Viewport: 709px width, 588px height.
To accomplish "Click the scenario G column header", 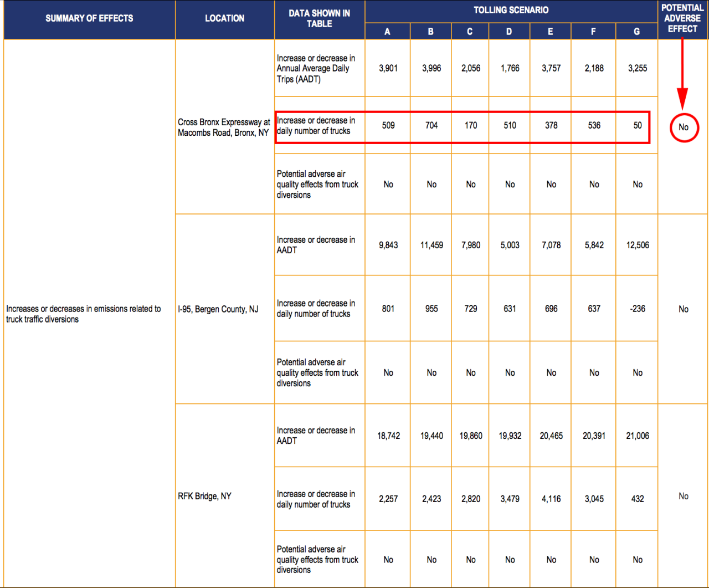I will [x=636, y=32].
